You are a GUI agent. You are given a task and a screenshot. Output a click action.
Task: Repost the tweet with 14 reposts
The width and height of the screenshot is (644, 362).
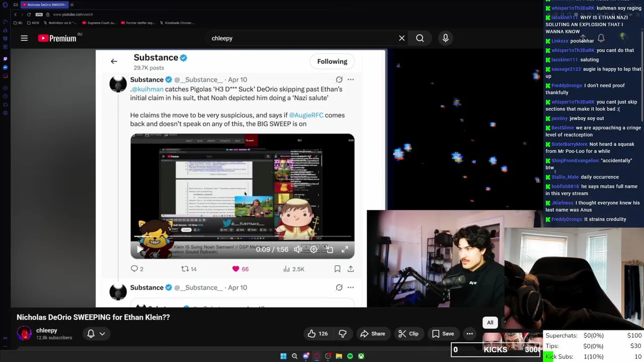tap(189, 269)
